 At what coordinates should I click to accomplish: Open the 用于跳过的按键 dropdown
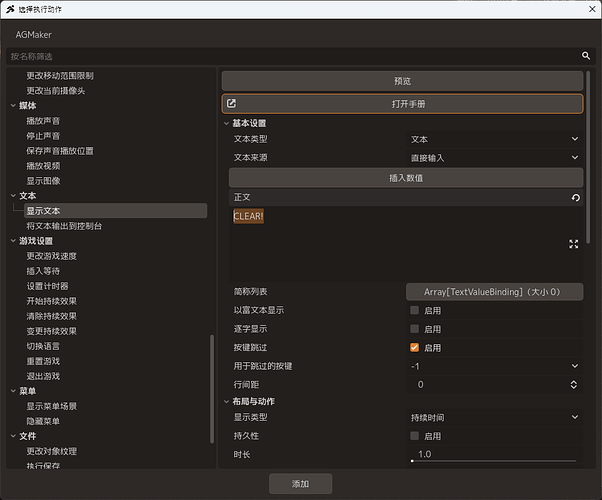(494, 366)
